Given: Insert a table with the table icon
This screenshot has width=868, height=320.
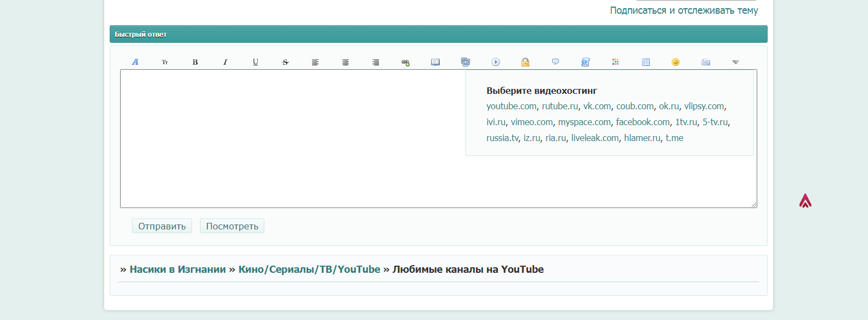Looking at the screenshot, I should pos(646,62).
